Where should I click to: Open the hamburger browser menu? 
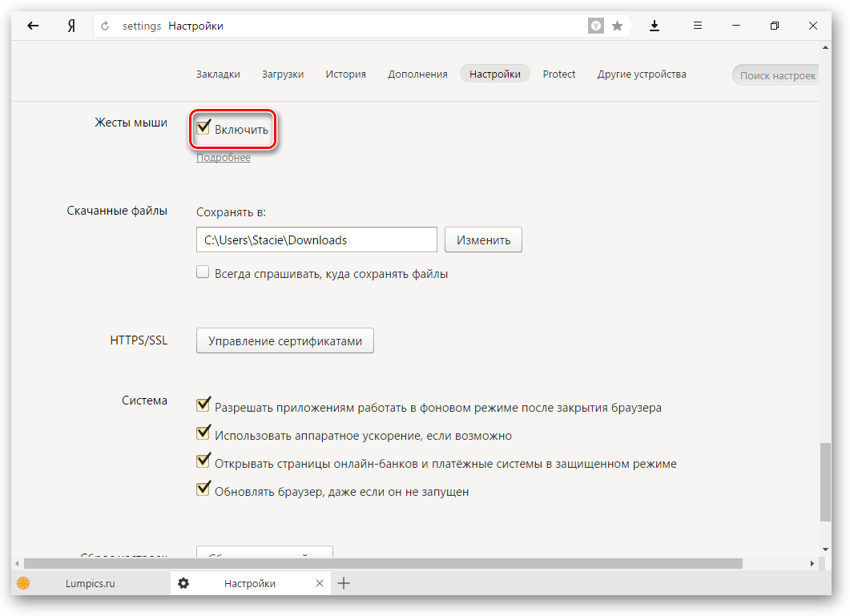pyautogui.click(x=698, y=26)
